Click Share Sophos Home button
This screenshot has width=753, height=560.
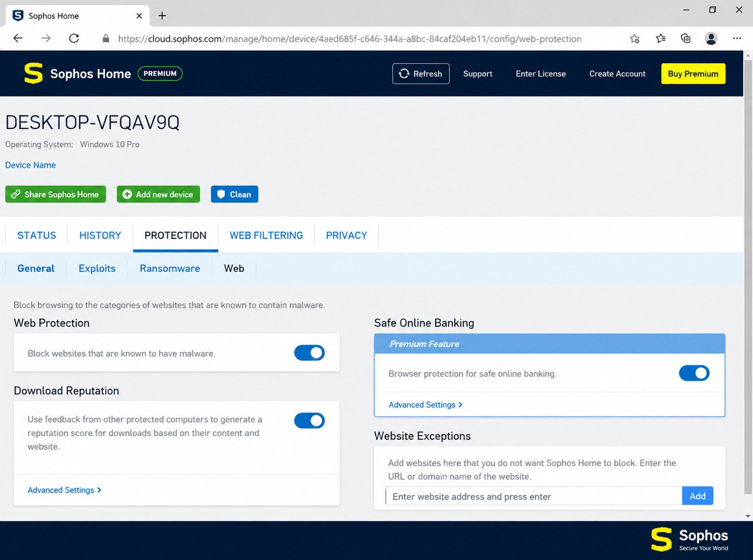[x=55, y=194]
